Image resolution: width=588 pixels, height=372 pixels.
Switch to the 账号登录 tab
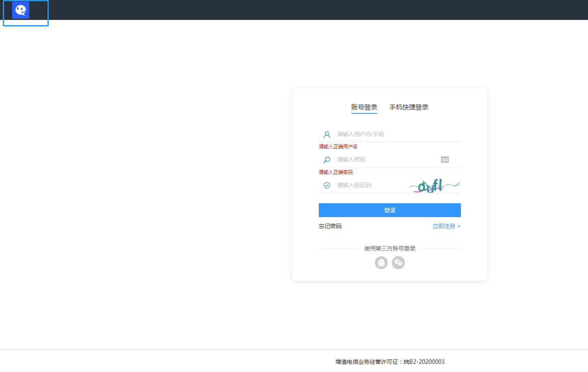click(x=364, y=107)
